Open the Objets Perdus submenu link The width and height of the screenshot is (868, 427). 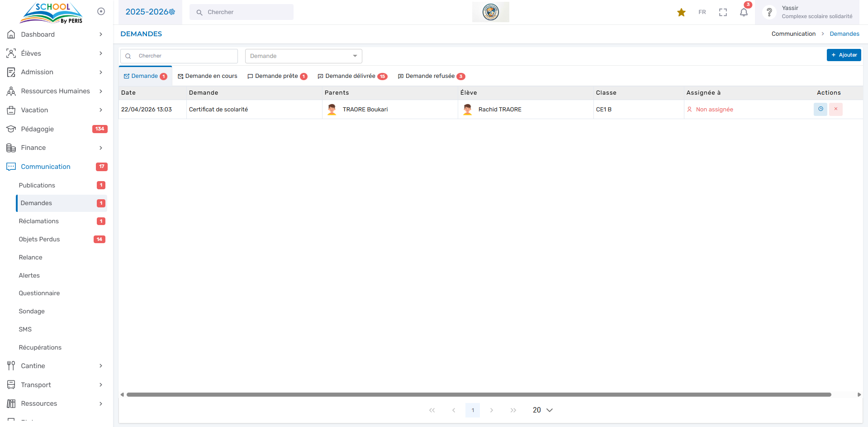click(39, 239)
